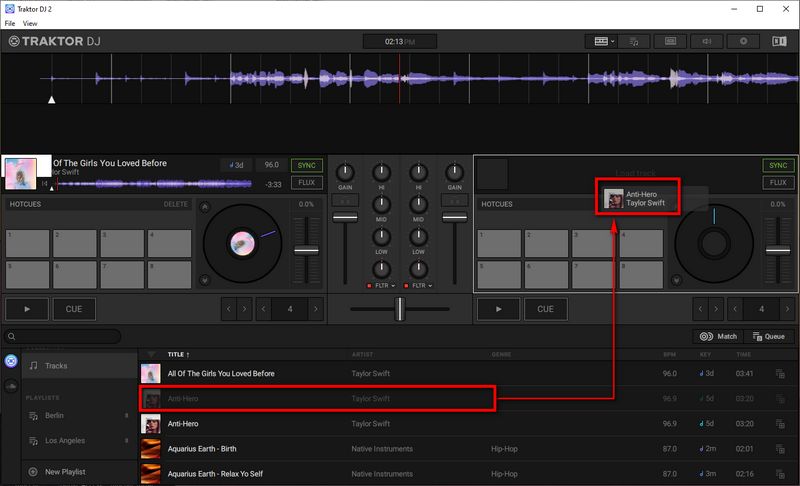Click CUE on the right deck
The width and height of the screenshot is (800, 486).
tap(545, 309)
